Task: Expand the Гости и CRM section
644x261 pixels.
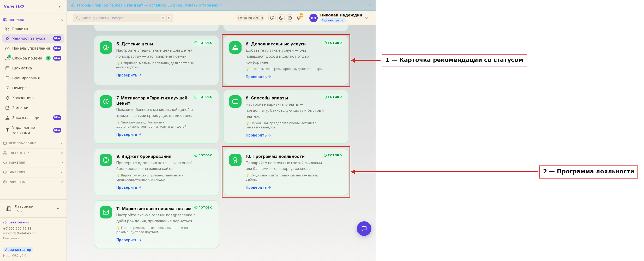Action: [33, 153]
